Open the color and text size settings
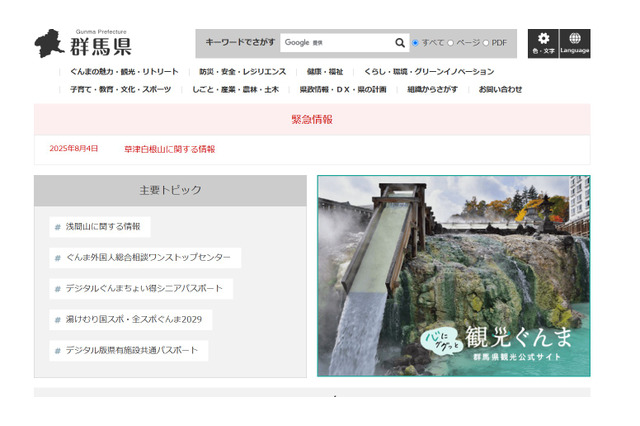This screenshot has width=640, height=426. click(x=543, y=43)
